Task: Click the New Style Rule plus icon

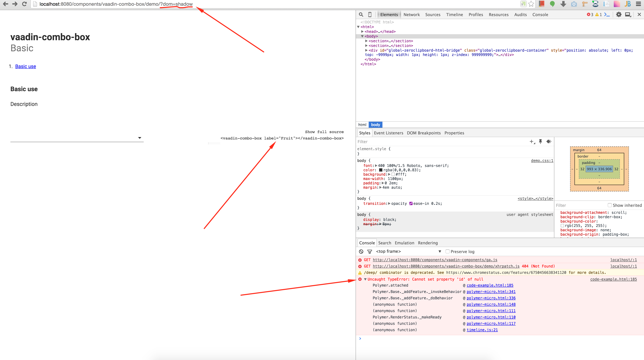Action: coord(532,142)
